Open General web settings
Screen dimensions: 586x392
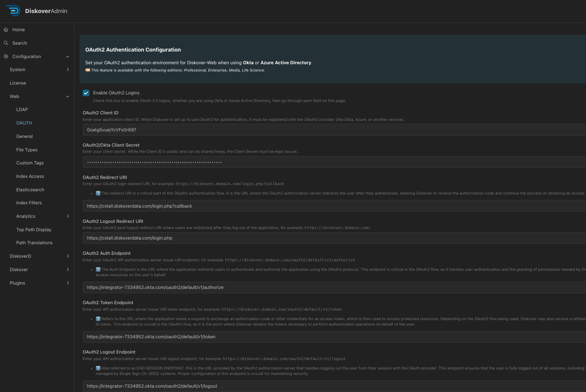pyautogui.click(x=24, y=136)
